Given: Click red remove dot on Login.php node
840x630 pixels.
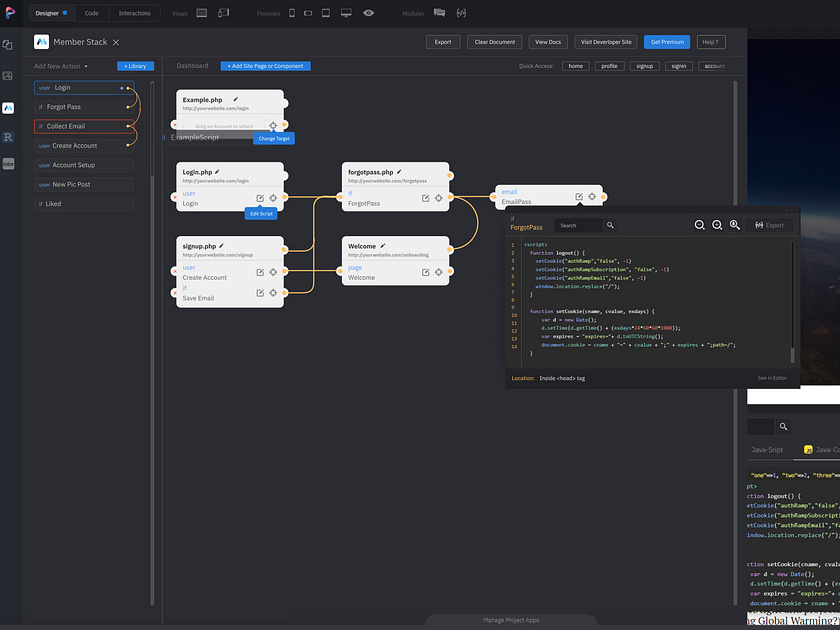Looking at the screenshot, I should click(x=175, y=197).
